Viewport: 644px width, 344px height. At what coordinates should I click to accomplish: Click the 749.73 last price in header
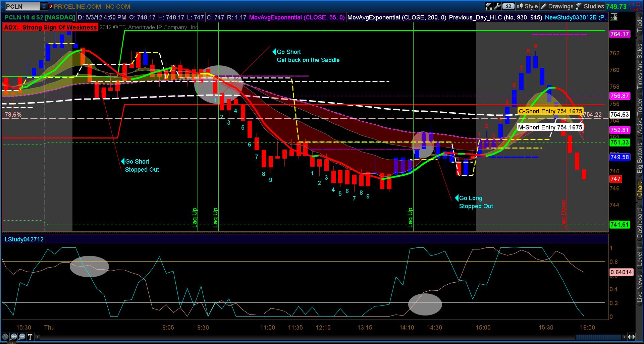616,6
